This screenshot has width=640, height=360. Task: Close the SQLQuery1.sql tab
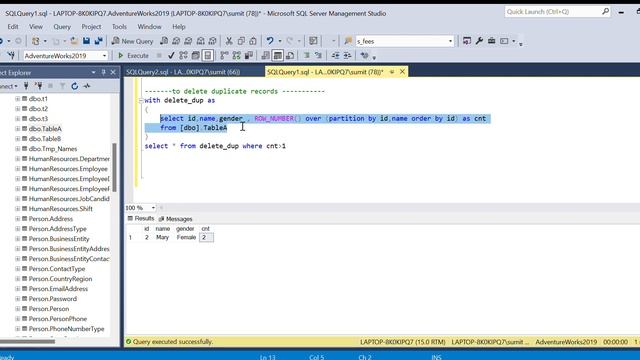pyautogui.click(x=402, y=71)
